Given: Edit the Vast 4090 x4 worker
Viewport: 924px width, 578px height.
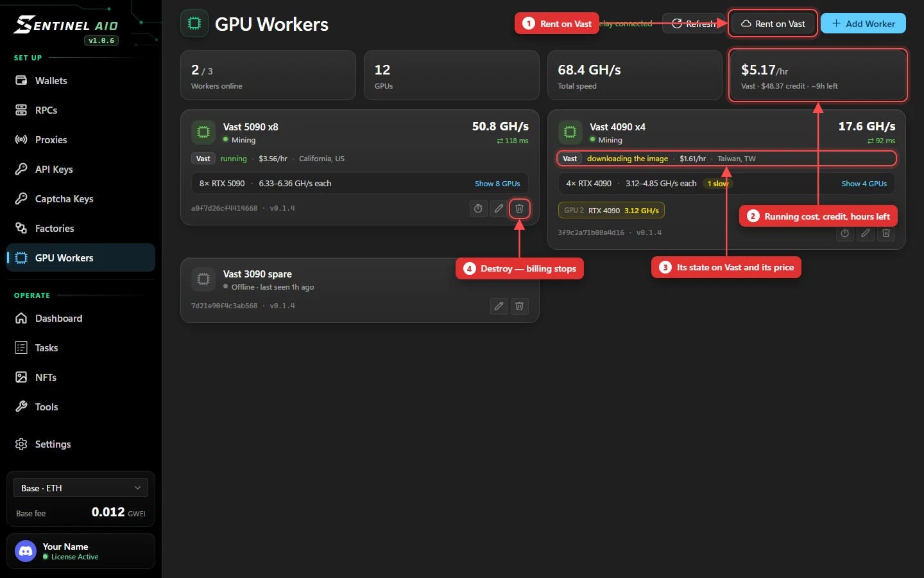Looking at the screenshot, I should coord(865,233).
